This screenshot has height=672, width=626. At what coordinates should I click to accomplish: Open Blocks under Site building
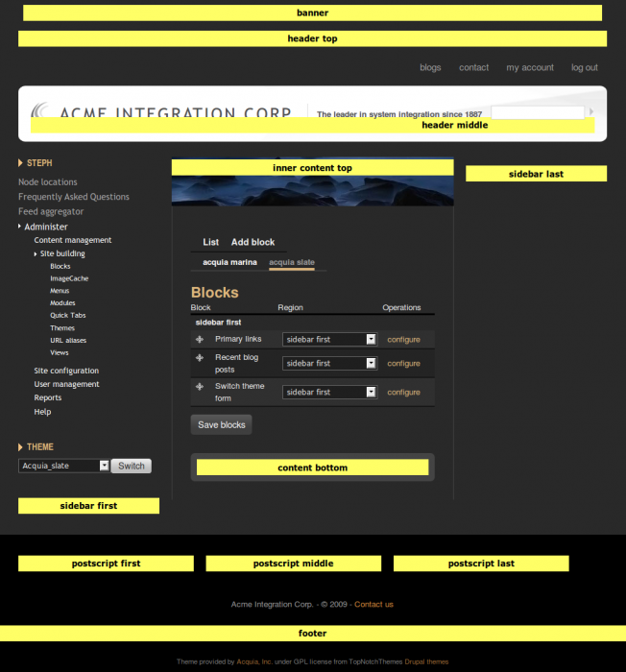click(x=60, y=266)
